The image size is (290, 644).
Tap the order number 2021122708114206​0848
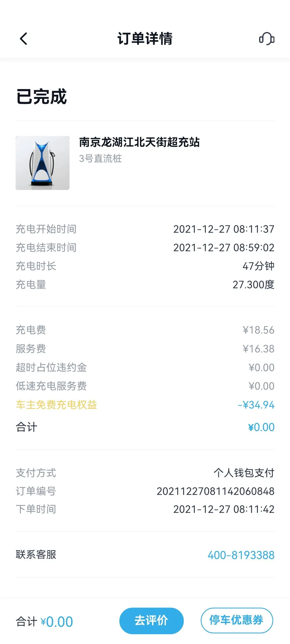[215, 491]
